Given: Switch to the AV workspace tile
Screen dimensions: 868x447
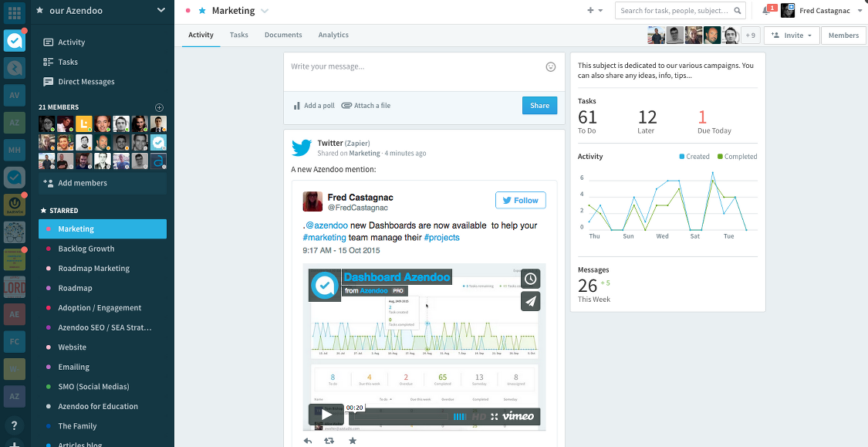Looking at the screenshot, I should 15,95.
